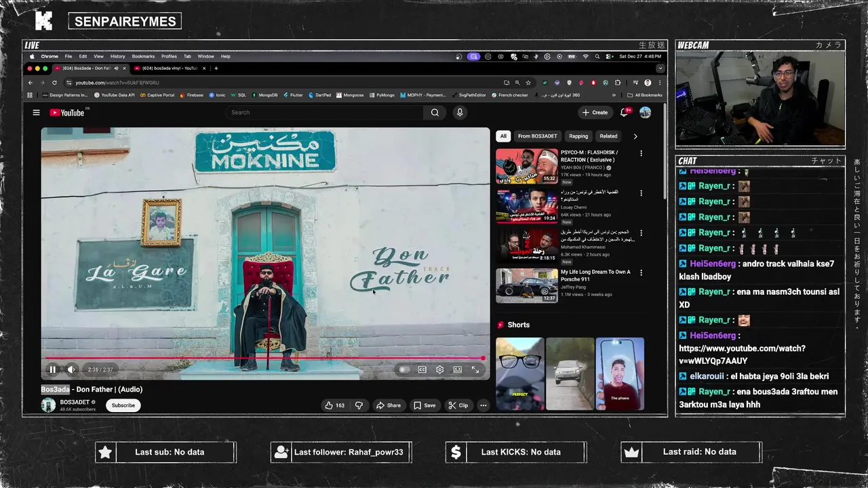Open more actions beside the Clip button

[483, 405]
